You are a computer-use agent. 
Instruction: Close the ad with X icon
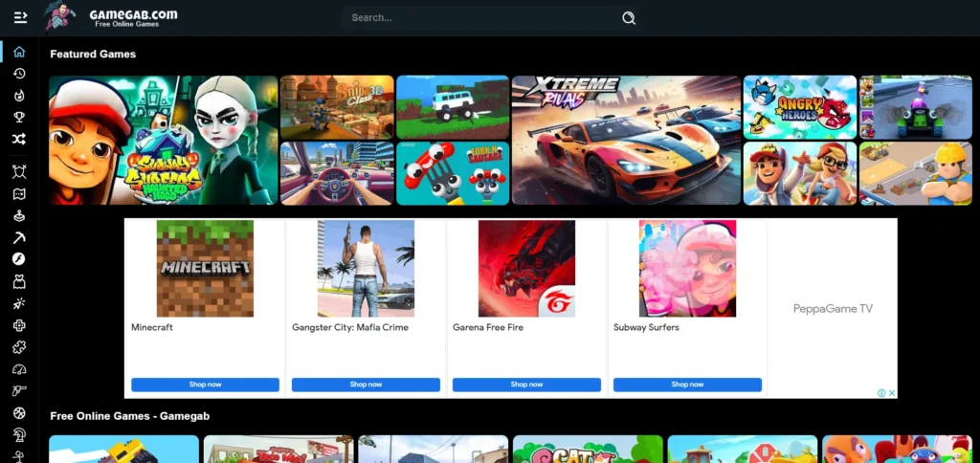coord(892,393)
